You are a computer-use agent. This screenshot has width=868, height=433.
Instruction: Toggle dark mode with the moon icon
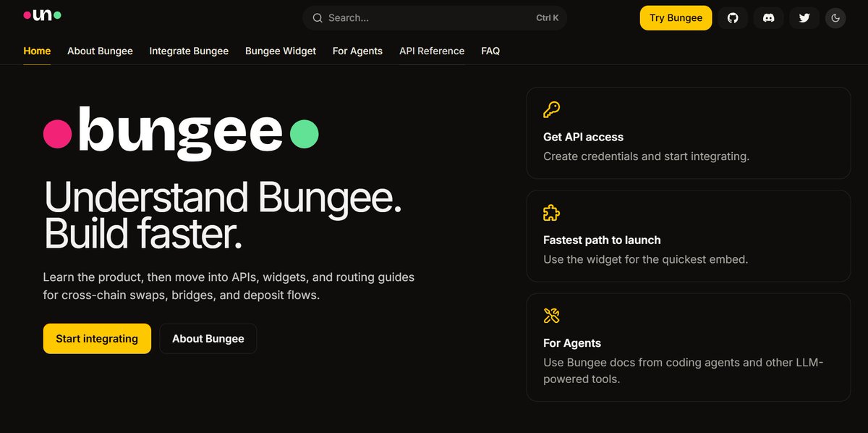click(x=835, y=18)
